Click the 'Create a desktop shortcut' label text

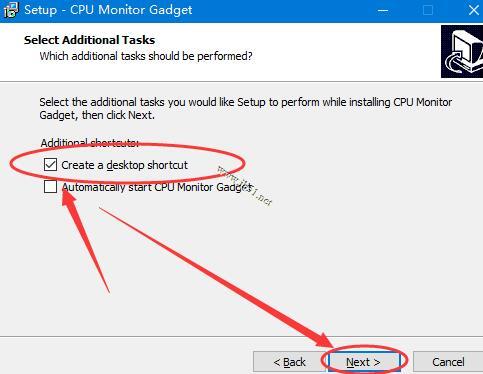click(x=124, y=165)
